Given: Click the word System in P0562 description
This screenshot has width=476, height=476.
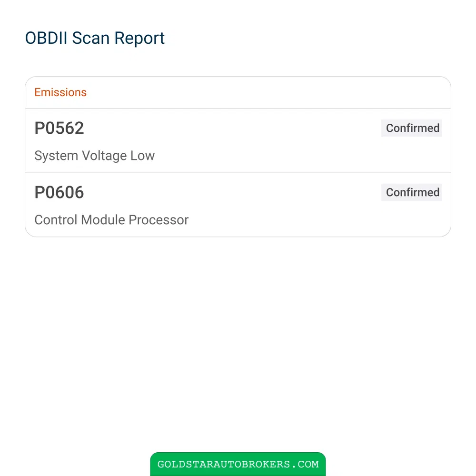Looking at the screenshot, I should [x=56, y=156].
